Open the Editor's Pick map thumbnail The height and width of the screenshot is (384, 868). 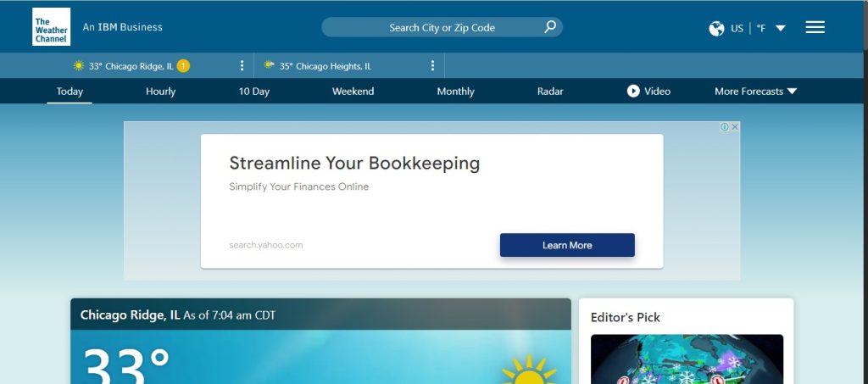[x=687, y=359]
